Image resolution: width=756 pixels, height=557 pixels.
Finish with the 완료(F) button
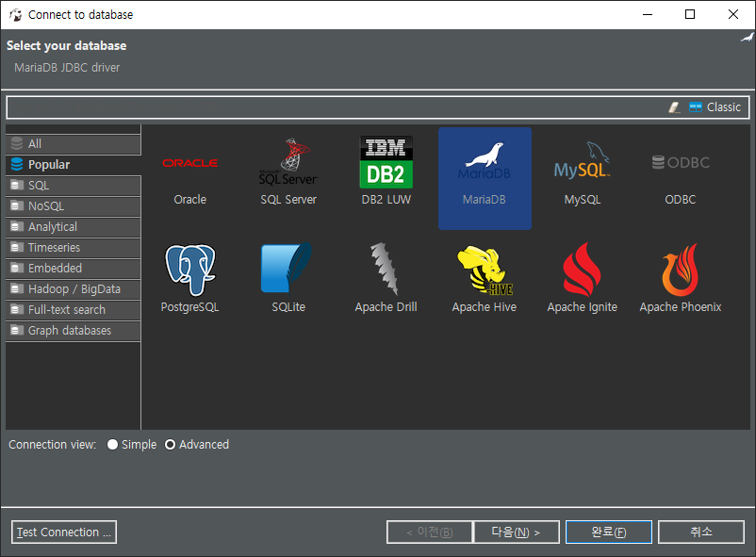tap(608, 532)
